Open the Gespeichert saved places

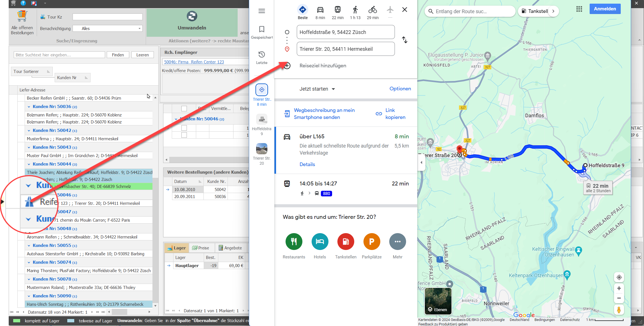pyautogui.click(x=261, y=32)
